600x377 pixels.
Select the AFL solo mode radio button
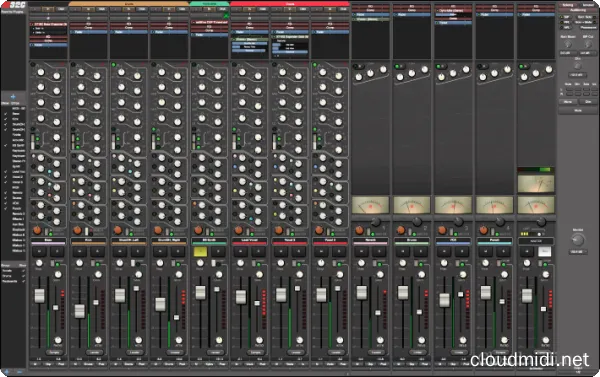click(562, 28)
